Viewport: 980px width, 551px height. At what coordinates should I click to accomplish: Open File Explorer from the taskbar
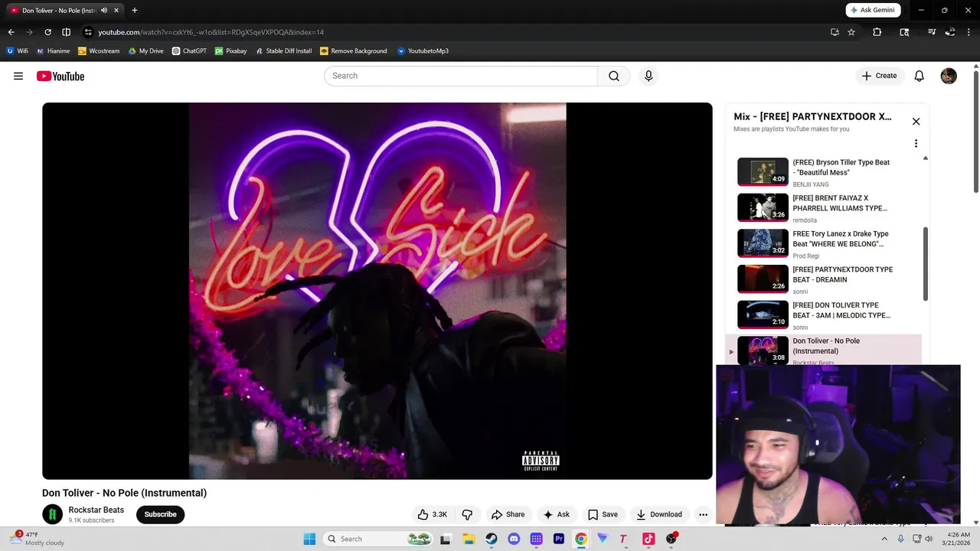tap(469, 539)
